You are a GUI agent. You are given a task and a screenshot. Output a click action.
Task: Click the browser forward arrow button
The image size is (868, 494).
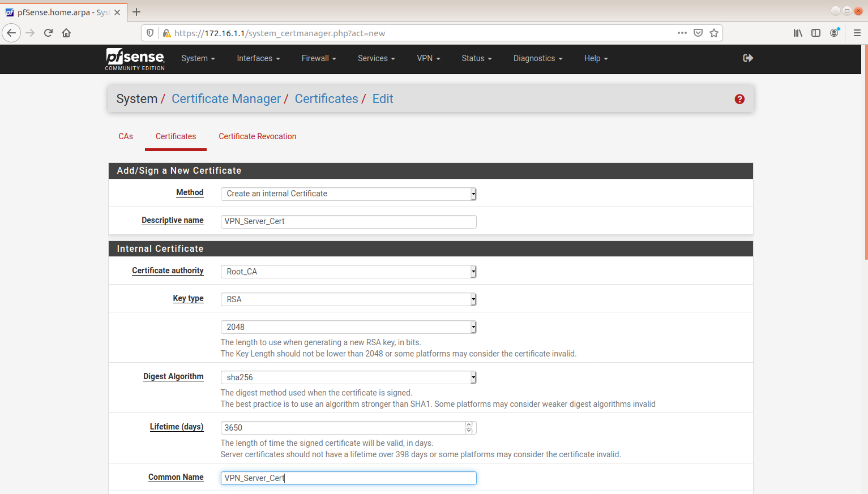point(30,33)
